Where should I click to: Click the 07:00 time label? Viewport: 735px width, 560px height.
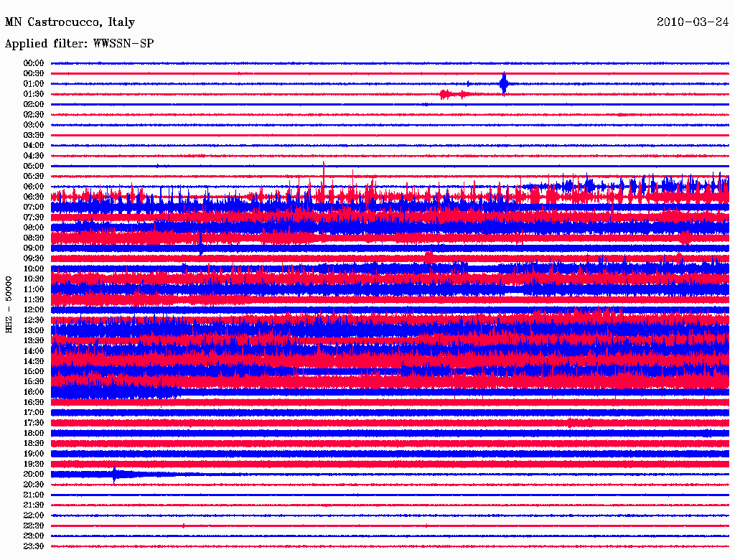click(34, 207)
